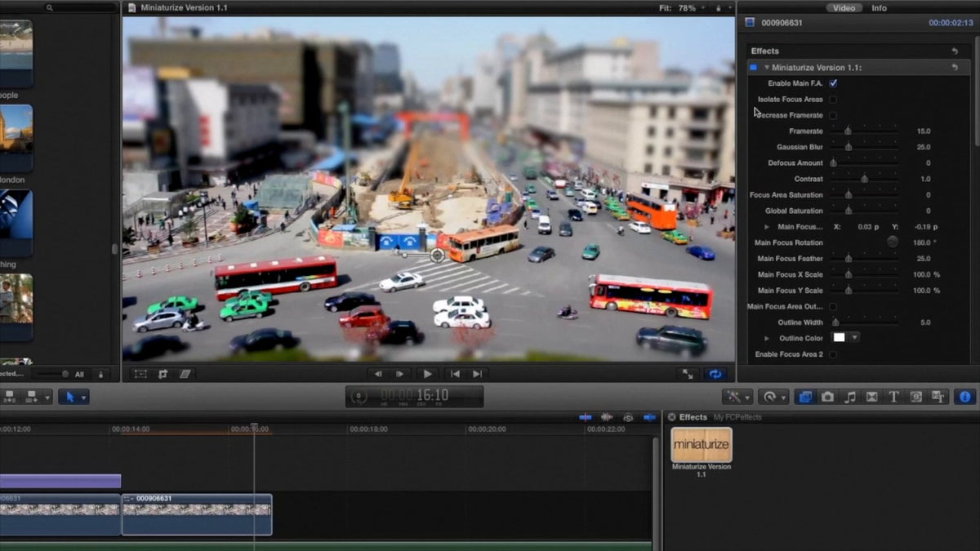
Task: Open the viewer options switch menu
Action: pos(723,7)
